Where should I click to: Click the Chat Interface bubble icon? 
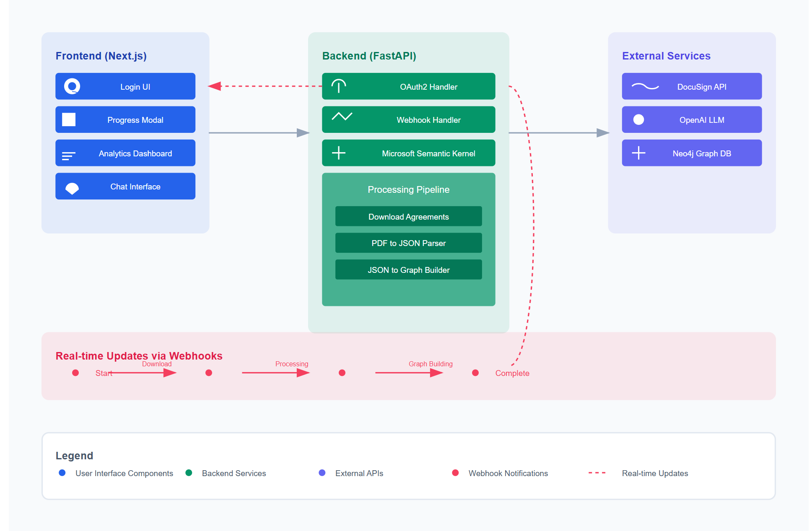(x=72, y=188)
